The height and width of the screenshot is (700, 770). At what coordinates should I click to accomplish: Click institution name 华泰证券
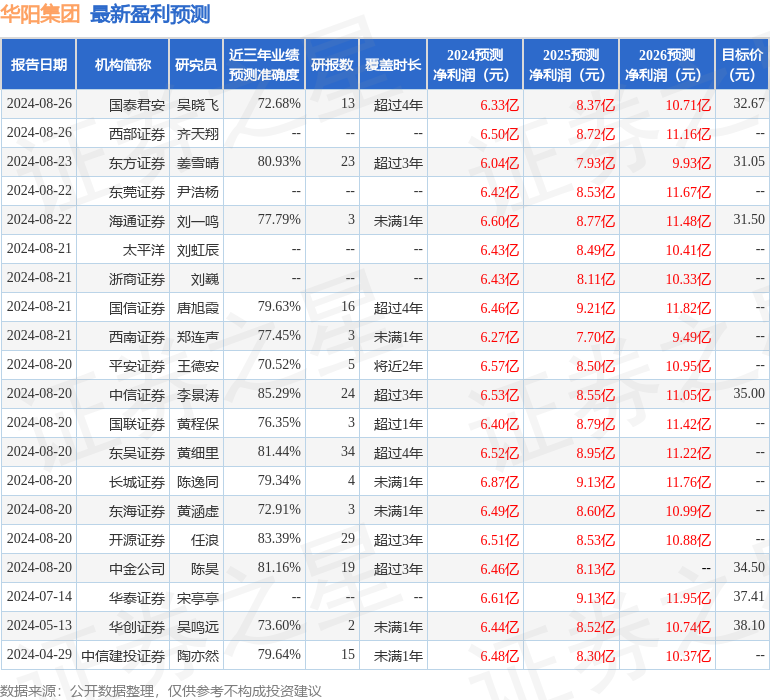(137, 597)
